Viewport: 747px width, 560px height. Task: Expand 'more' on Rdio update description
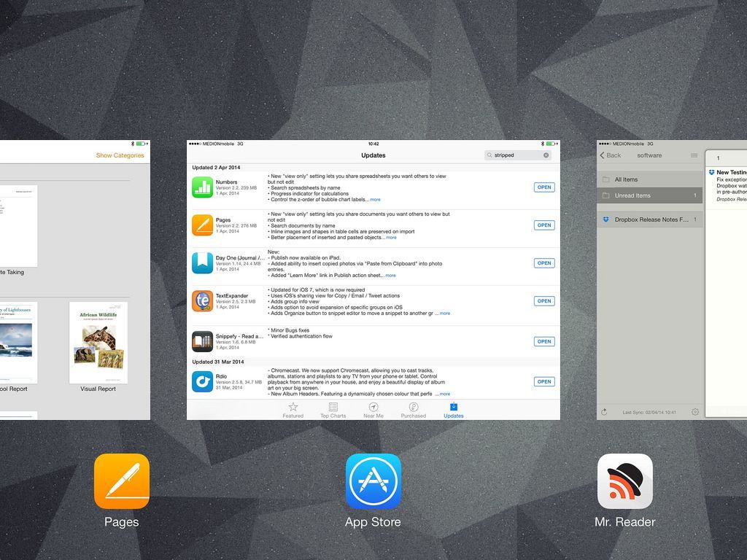pyautogui.click(x=444, y=394)
